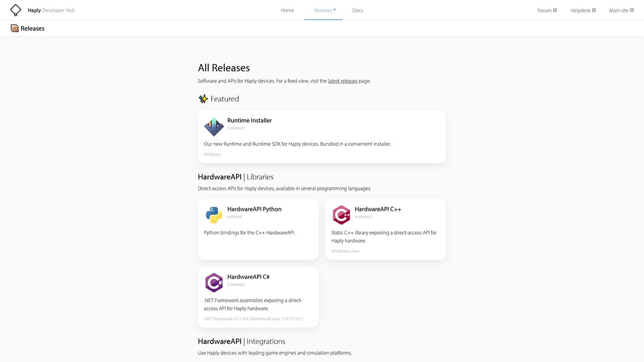This screenshot has height=362, width=644.
Task: Click the Python logo on HardwareAPI Python card
Action: click(x=213, y=215)
